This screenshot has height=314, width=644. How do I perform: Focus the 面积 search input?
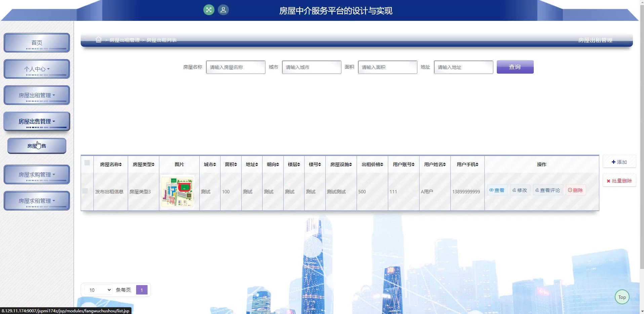click(388, 67)
